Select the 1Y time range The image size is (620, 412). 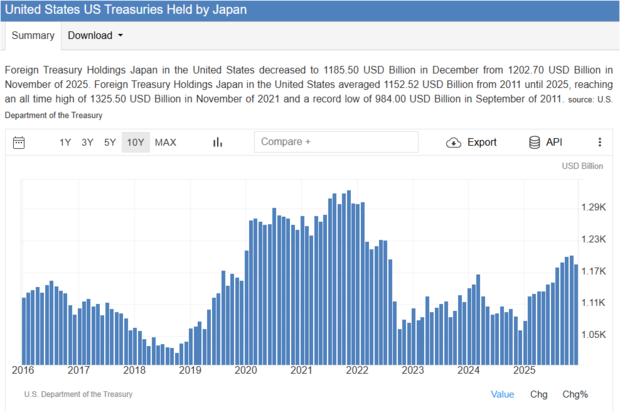pyautogui.click(x=65, y=142)
